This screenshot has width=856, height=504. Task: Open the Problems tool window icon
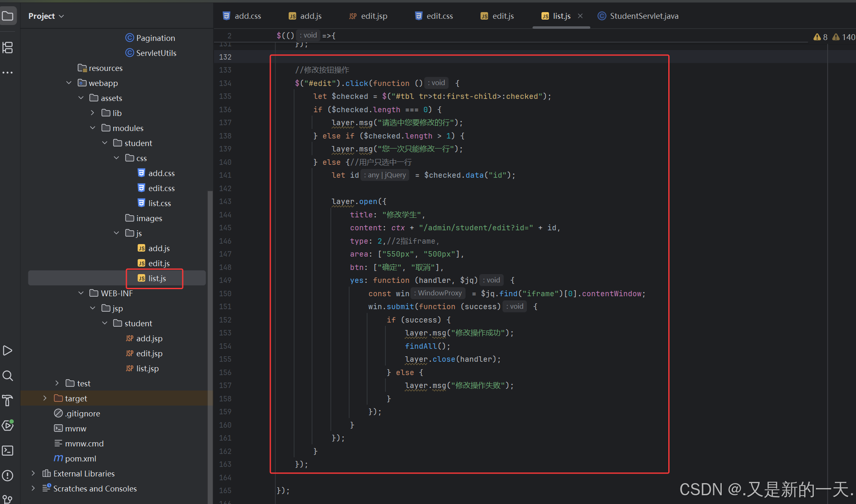8,476
